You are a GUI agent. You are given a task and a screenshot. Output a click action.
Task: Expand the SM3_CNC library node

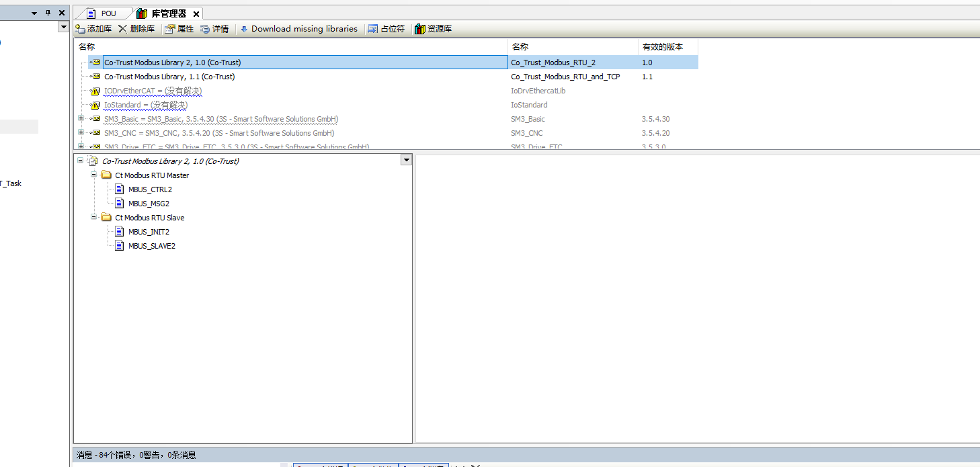pos(81,132)
